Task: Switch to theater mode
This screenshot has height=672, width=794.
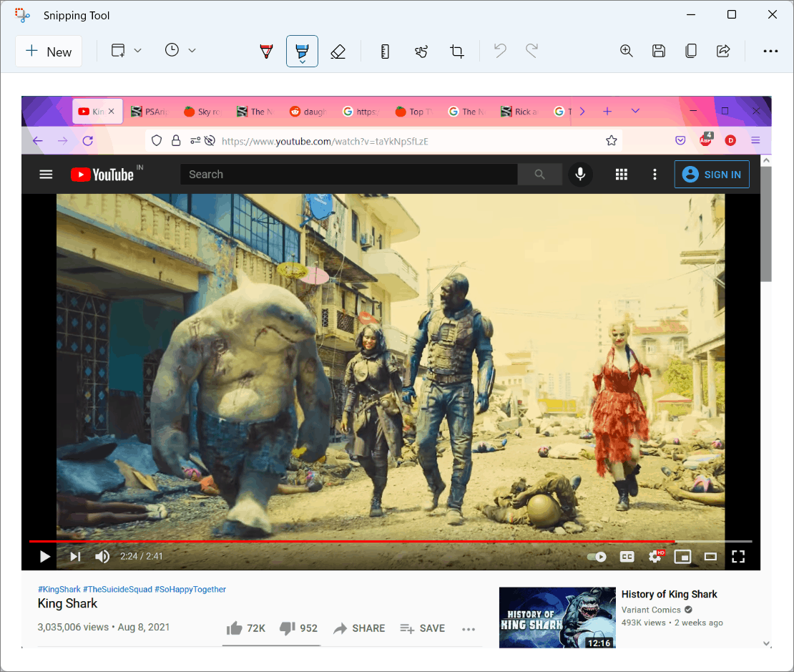Action: (x=710, y=557)
